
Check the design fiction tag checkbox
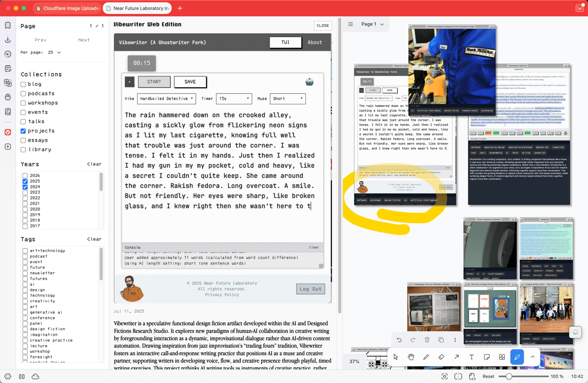(x=25, y=329)
